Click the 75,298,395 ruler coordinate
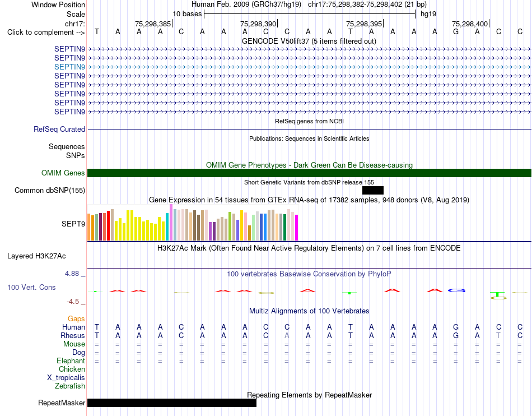Viewport: 532px width, 416px height. 363,24
